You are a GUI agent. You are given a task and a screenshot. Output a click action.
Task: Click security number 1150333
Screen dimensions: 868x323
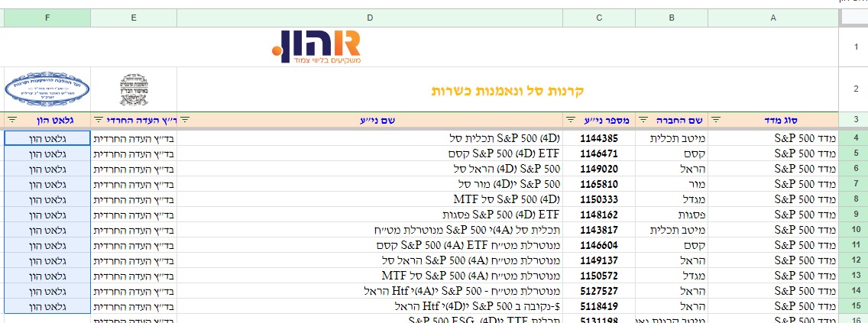[599, 199]
